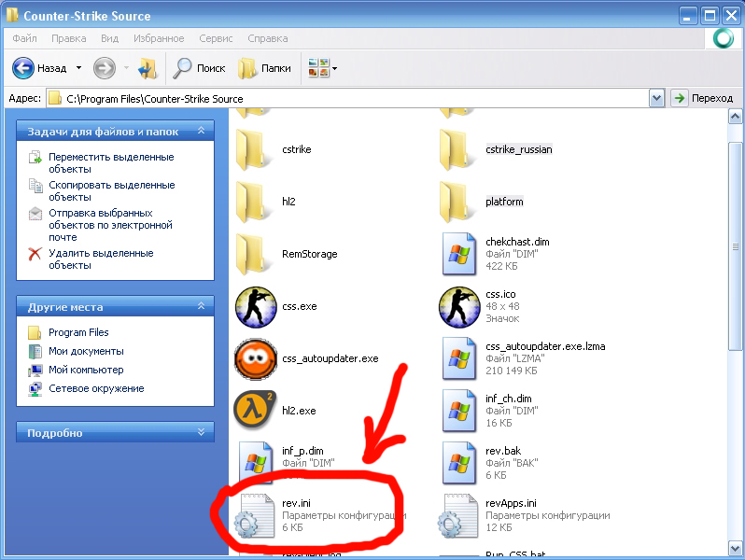Collapse the Задачи для файлов и папок panel
This screenshot has width=745, height=560.
click(201, 131)
